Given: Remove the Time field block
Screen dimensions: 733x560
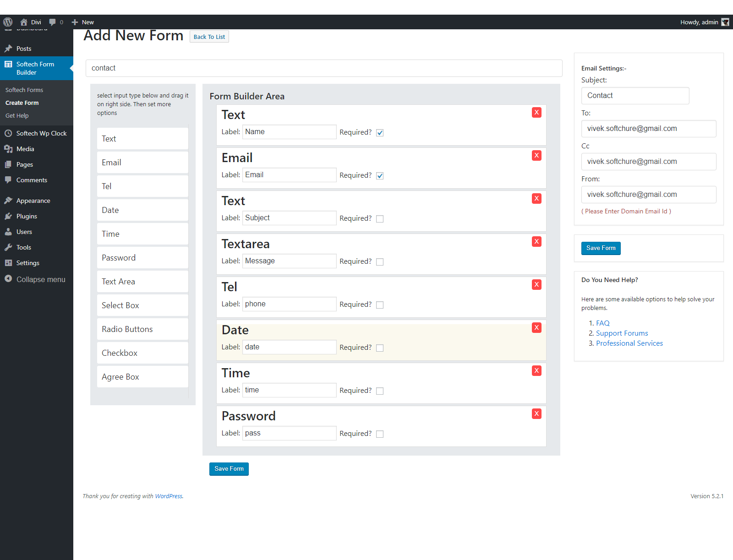Looking at the screenshot, I should click(536, 371).
